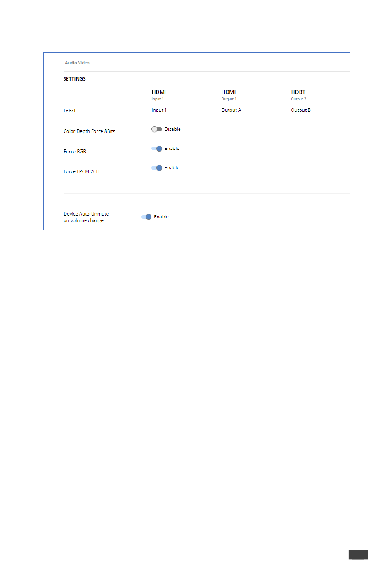The height and width of the screenshot is (569, 392).
Task: Click the 'Color Depth Force 8Bits' label
Action: coord(90,131)
